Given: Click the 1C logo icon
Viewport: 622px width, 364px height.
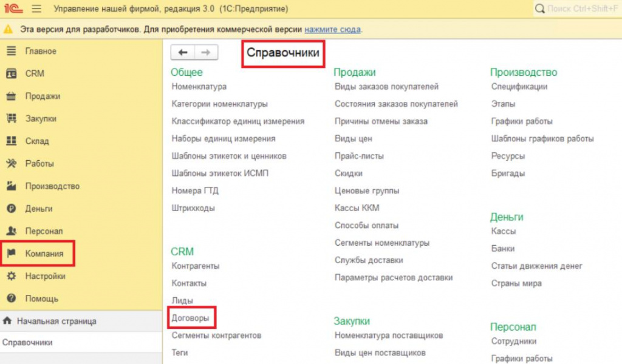Looking at the screenshot, I should (13, 8).
